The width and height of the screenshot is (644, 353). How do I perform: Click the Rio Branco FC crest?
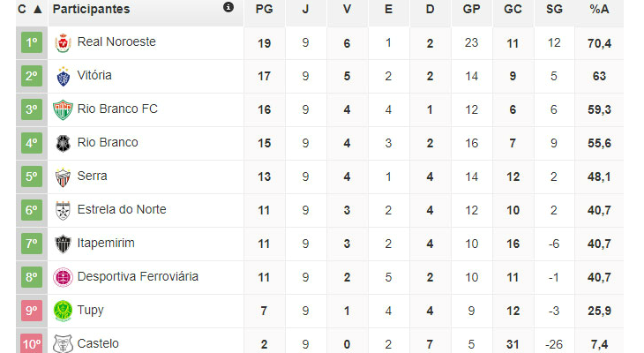(x=63, y=109)
